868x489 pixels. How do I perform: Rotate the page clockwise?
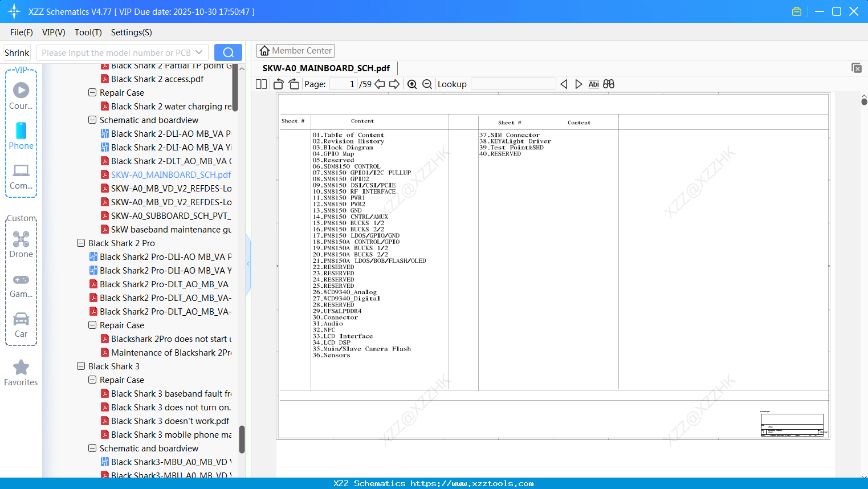pyautogui.click(x=294, y=84)
